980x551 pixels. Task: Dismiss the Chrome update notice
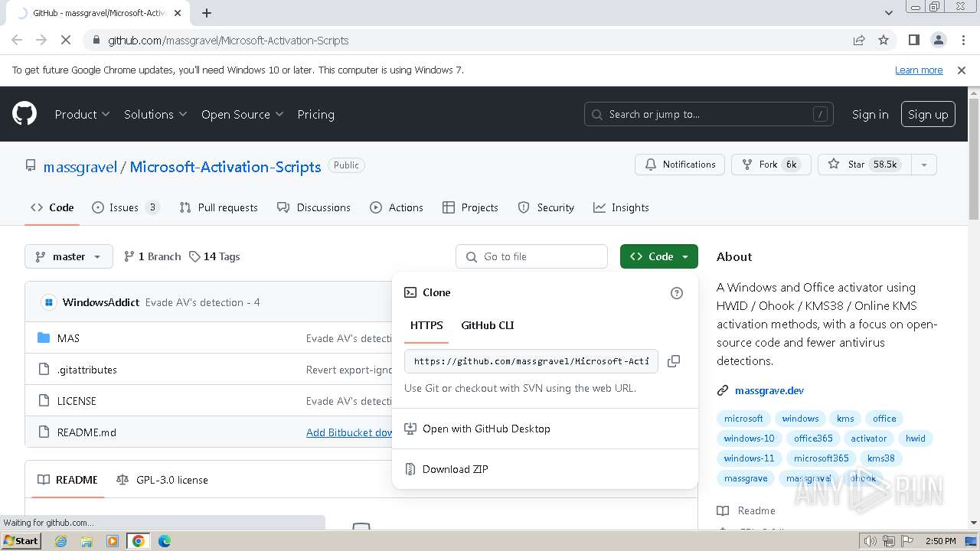click(962, 70)
